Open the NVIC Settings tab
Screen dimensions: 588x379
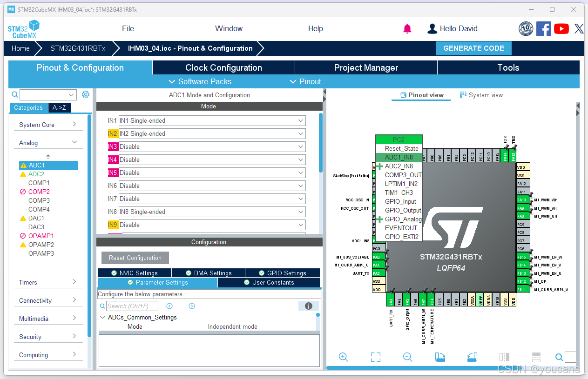[x=135, y=273]
